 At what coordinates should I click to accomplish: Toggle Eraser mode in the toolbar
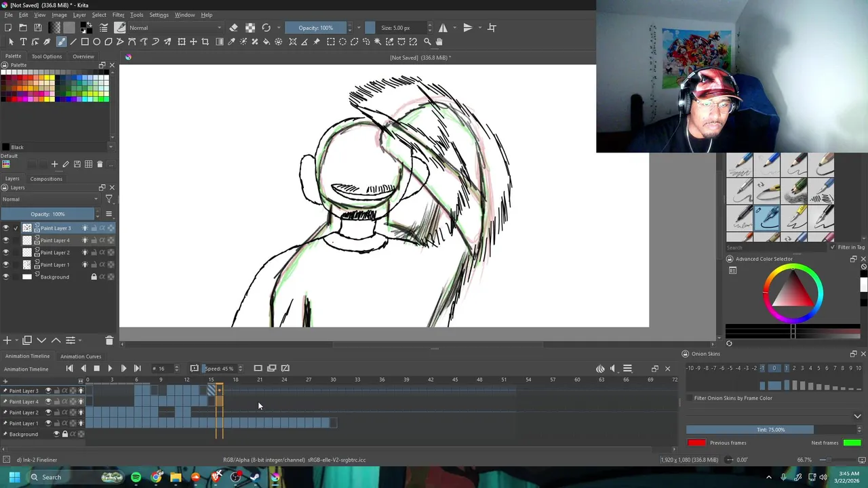pyautogui.click(x=233, y=28)
